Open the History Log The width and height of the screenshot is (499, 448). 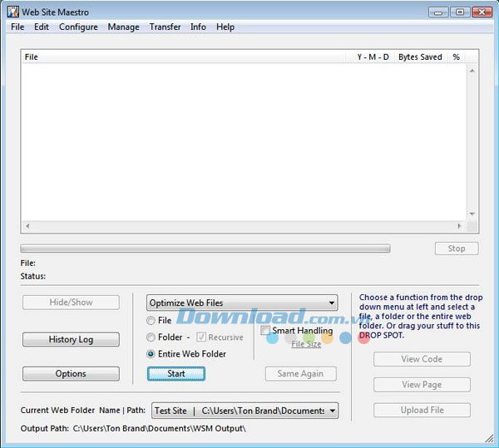click(71, 339)
